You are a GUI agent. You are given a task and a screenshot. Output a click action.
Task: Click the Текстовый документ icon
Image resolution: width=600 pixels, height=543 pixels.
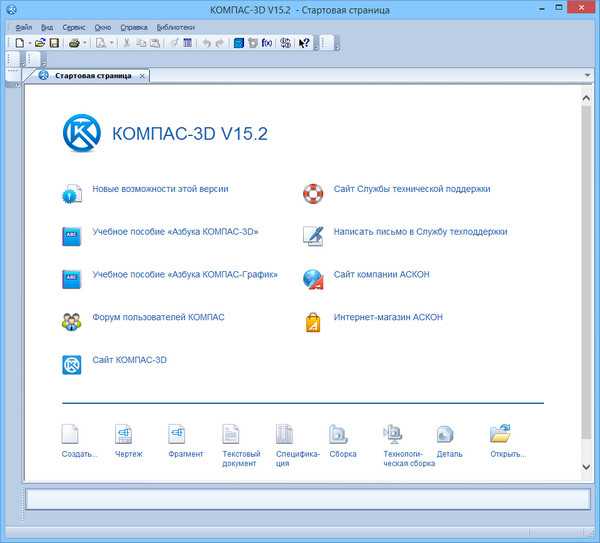[x=232, y=434]
